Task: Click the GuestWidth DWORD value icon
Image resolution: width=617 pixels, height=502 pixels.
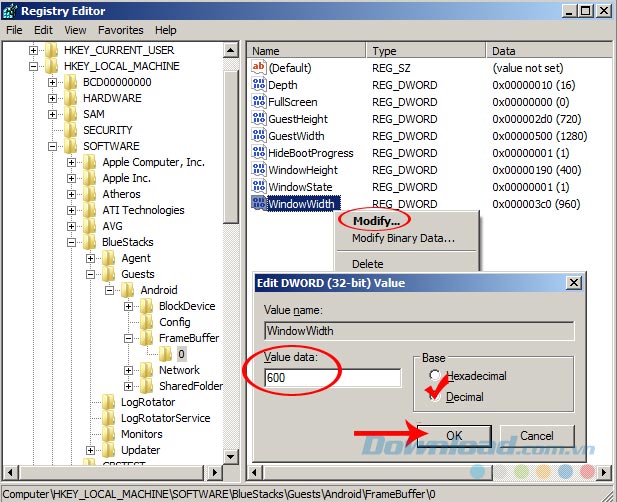Action: coord(259,136)
